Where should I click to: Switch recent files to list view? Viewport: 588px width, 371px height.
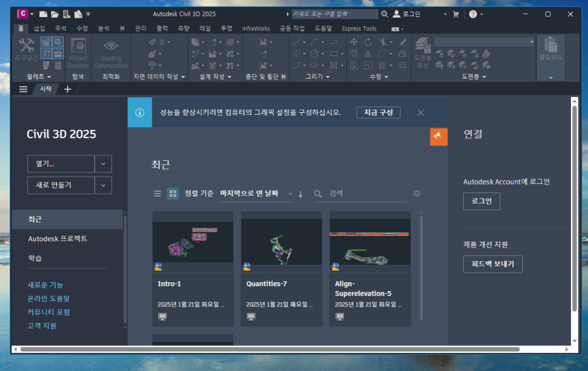[157, 194]
